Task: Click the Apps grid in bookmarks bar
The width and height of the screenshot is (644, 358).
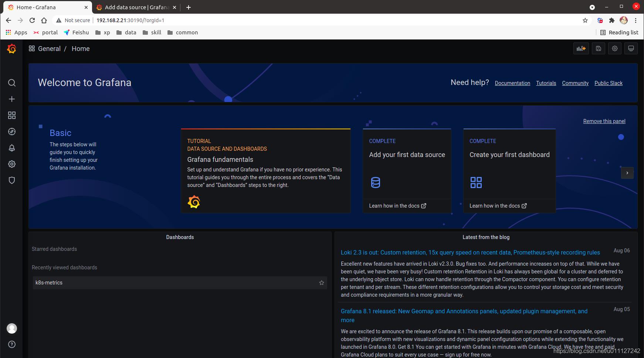Action: [x=17, y=33]
